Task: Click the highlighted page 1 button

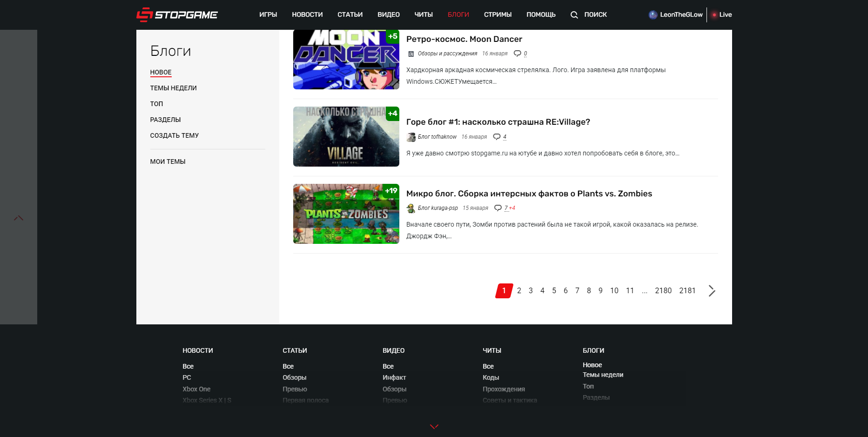Action: pos(504,291)
